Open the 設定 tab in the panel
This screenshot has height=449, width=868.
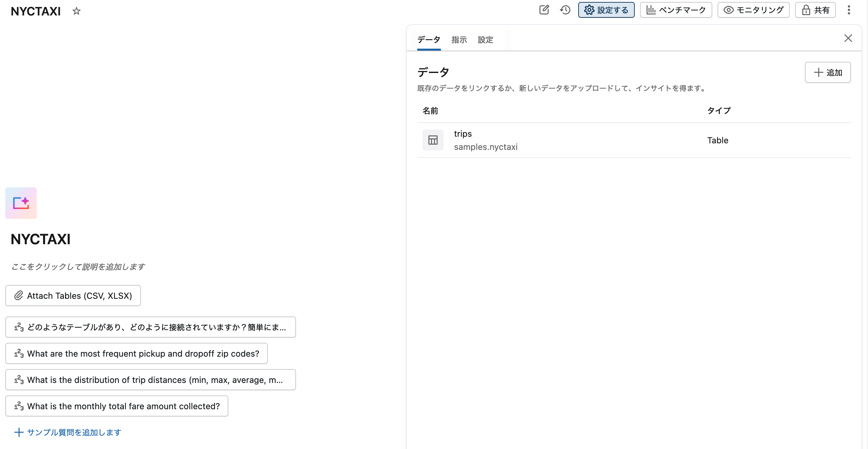point(486,40)
